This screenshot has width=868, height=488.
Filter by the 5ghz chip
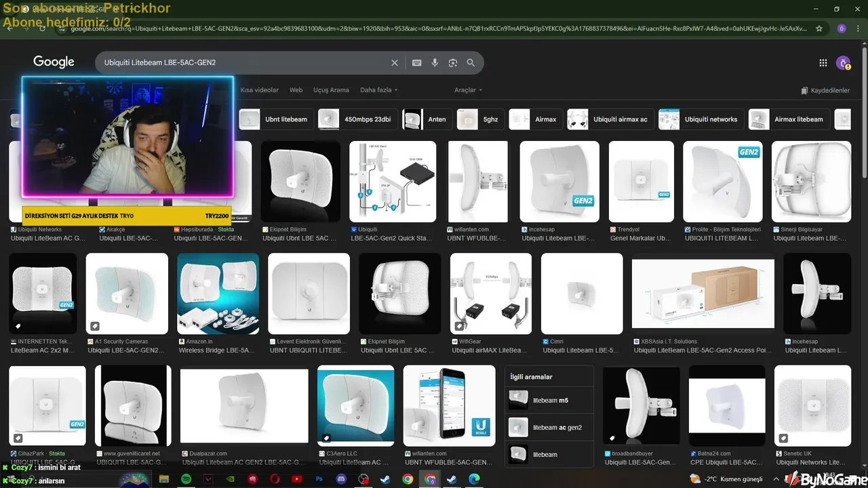coord(480,119)
